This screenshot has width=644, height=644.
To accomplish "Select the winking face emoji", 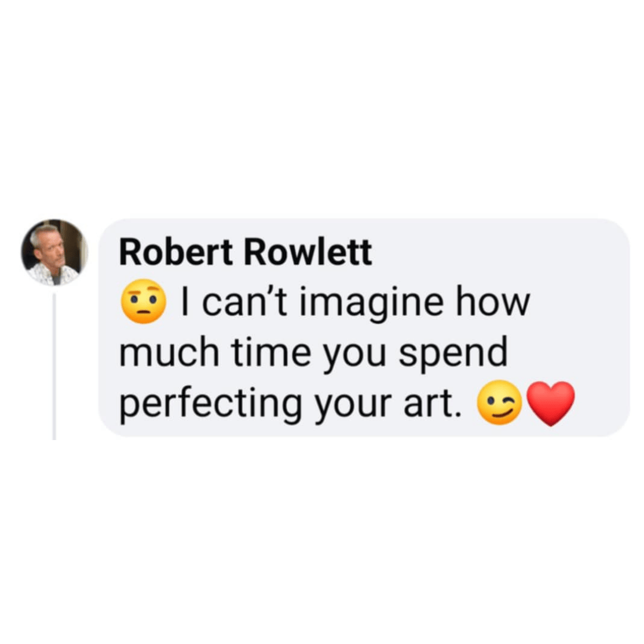I will [500, 402].
